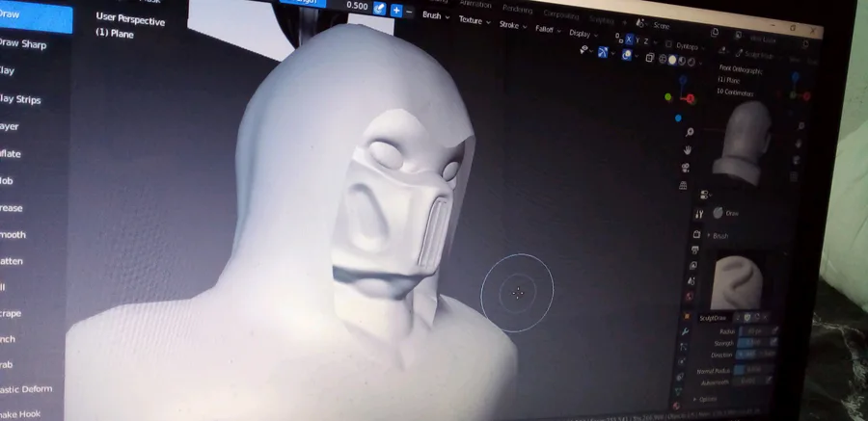868x421 pixels.
Task: Open the viewport visibility eye dropdown
Action: (x=585, y=50)
